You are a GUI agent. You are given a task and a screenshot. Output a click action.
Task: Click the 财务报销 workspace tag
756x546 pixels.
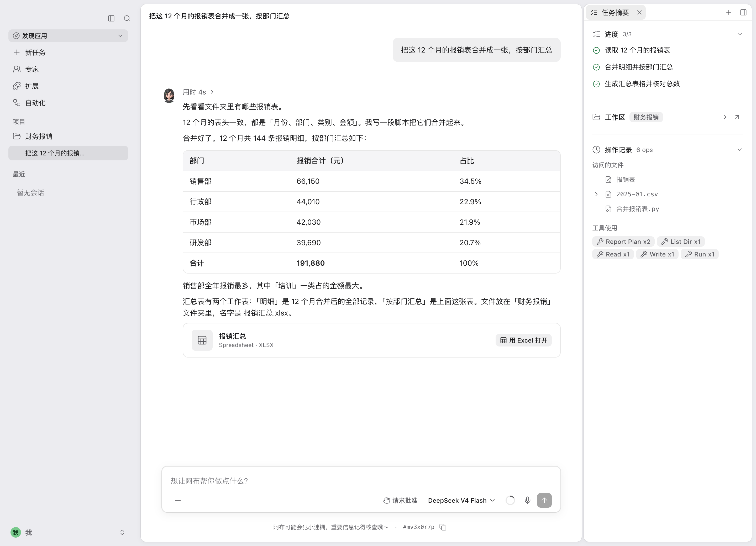pos(646,117)
